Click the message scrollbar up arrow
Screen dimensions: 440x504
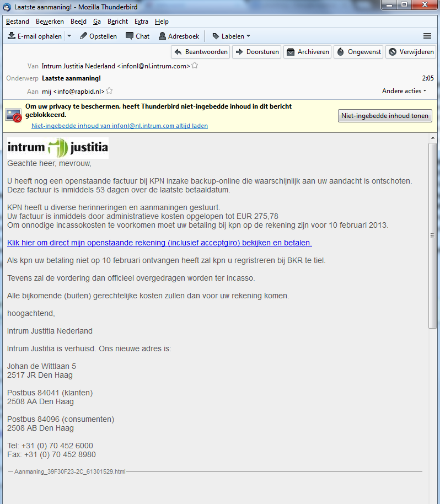433,138
